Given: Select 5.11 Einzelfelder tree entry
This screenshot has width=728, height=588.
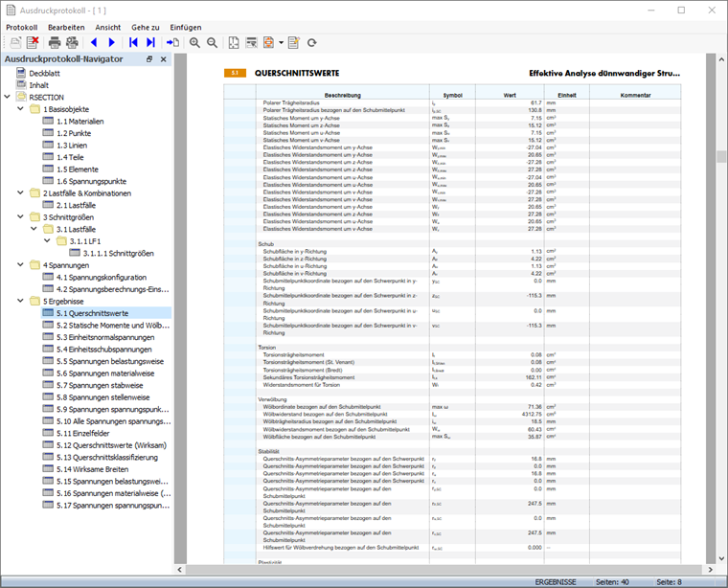Looking at the screenshot, I should [x=83, y=434].
